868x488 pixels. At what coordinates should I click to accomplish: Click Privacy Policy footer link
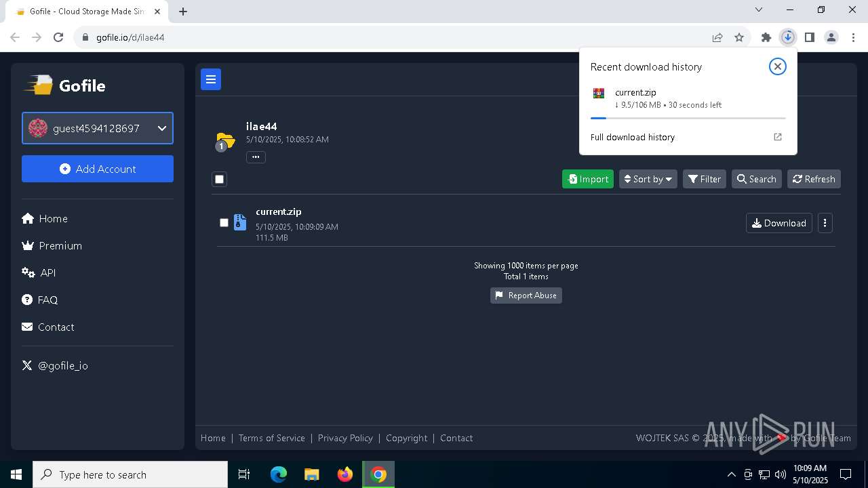point(345,438)
